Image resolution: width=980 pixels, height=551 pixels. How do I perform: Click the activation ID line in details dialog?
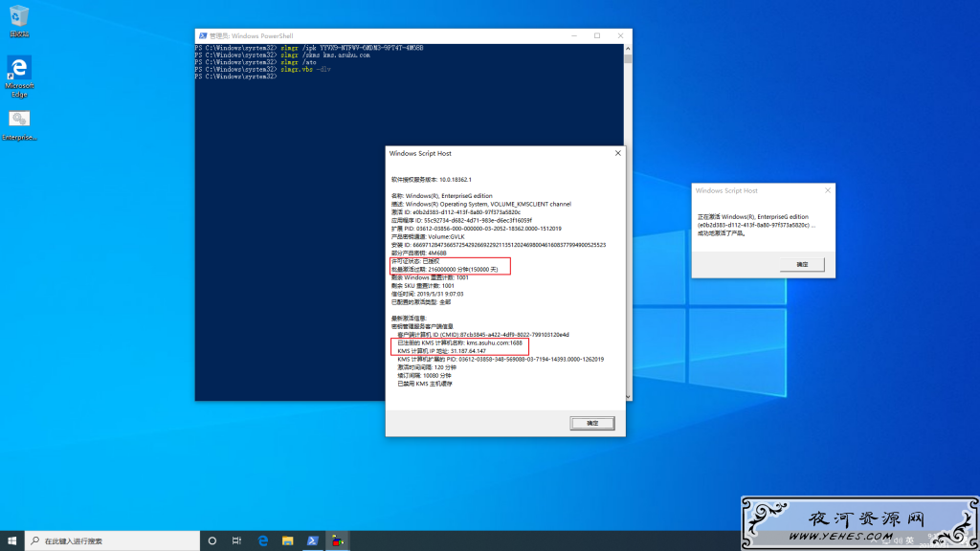tap(456, 211)
